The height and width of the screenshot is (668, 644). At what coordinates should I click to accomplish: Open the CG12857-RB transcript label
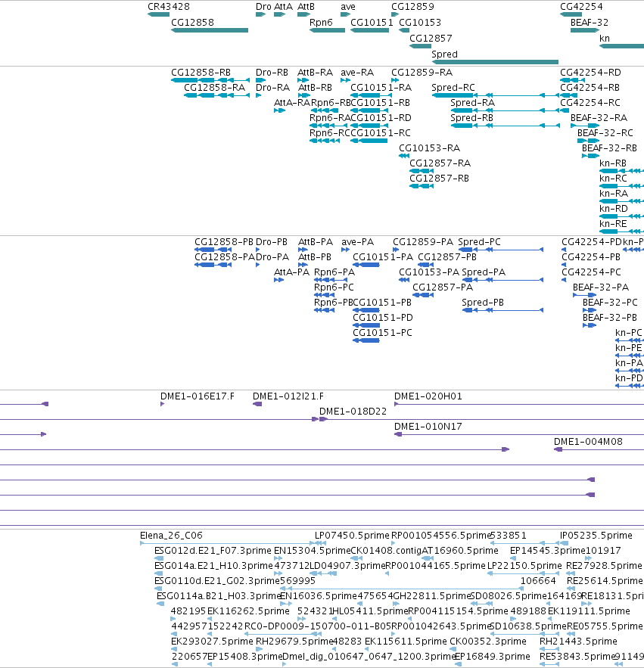click(439, 179)
